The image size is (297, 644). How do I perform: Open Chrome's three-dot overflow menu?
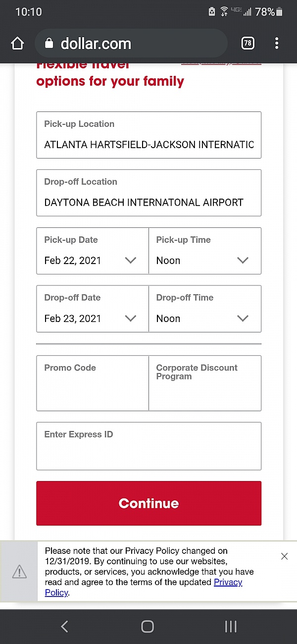276,44
